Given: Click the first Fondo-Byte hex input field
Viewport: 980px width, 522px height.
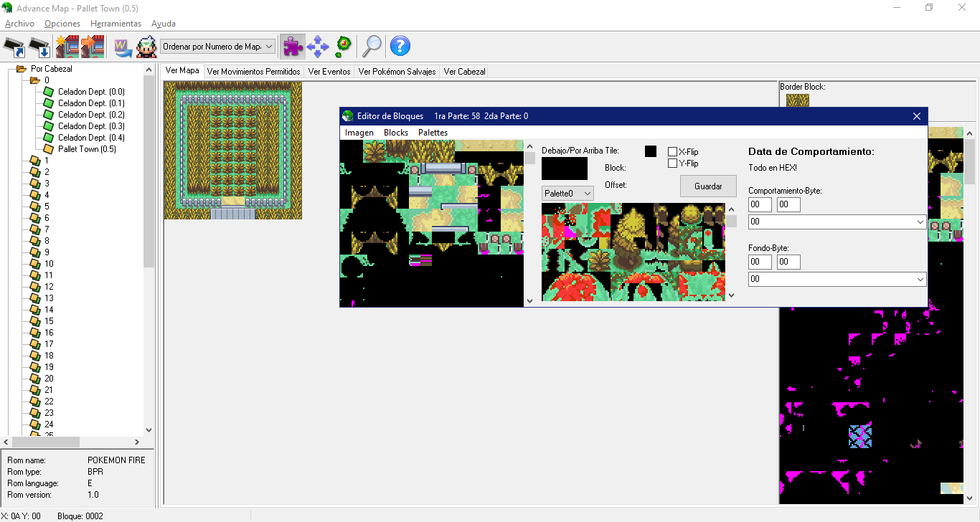Looking at the screenshot, I should point(760,262).
